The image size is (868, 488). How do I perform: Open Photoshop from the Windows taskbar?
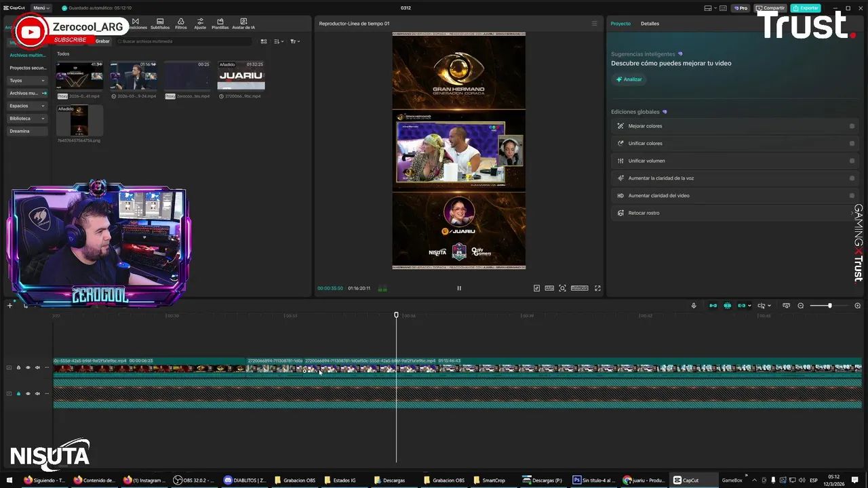[593, 480]
